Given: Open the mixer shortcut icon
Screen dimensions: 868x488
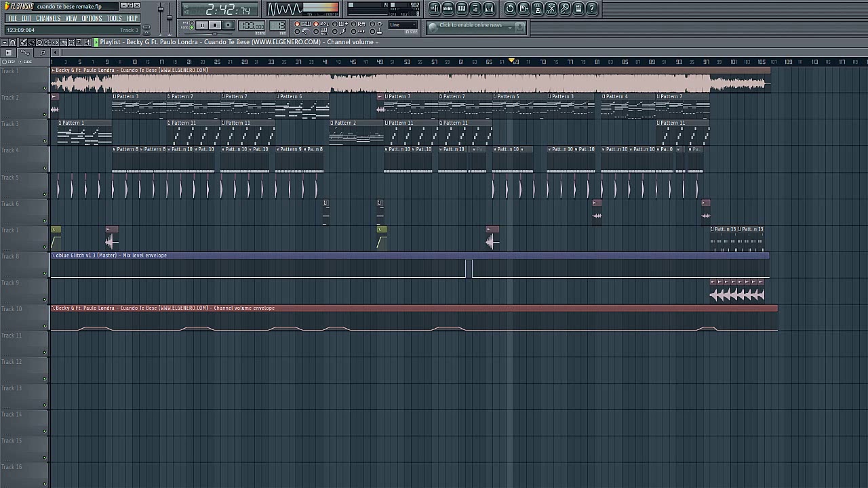Looking at the screenshot, I should 489,8.
